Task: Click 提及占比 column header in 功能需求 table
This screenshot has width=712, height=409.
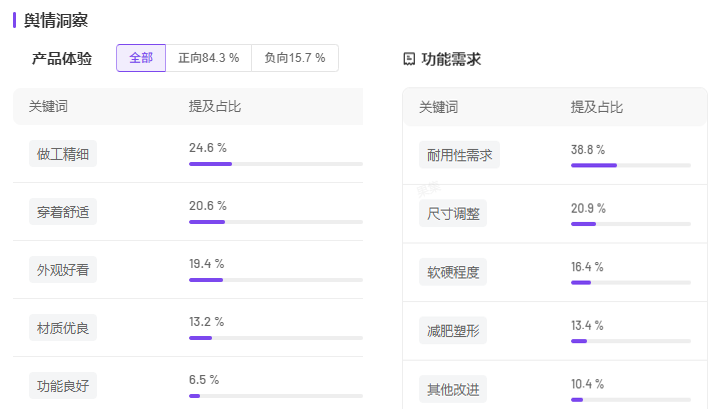Action: tap(597, 107)
